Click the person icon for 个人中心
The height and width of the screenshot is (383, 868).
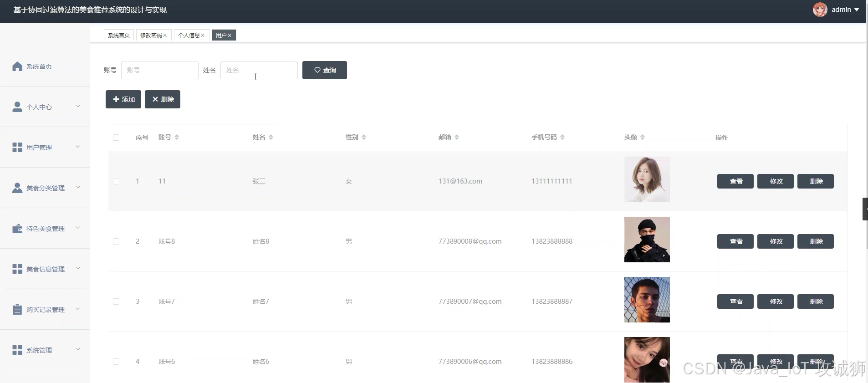(17, 107)
